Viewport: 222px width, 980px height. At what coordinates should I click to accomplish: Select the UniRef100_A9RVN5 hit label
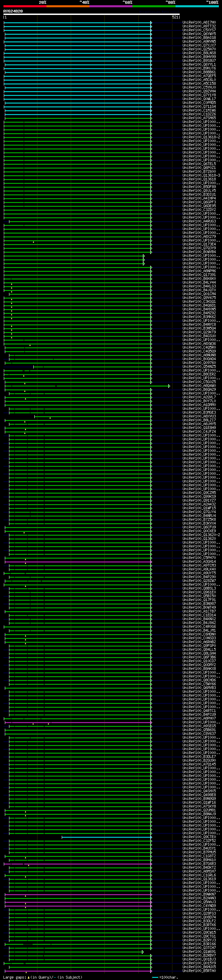point(199,41)
